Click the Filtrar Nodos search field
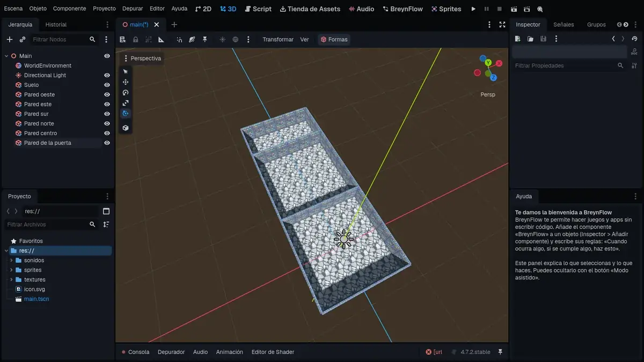The image size is (644, 362). 63,40
